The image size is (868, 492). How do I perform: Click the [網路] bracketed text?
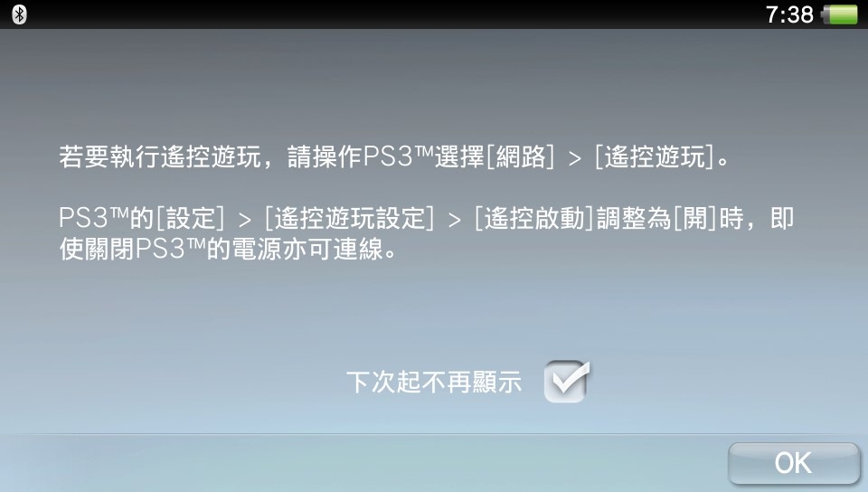click(520, 157)
